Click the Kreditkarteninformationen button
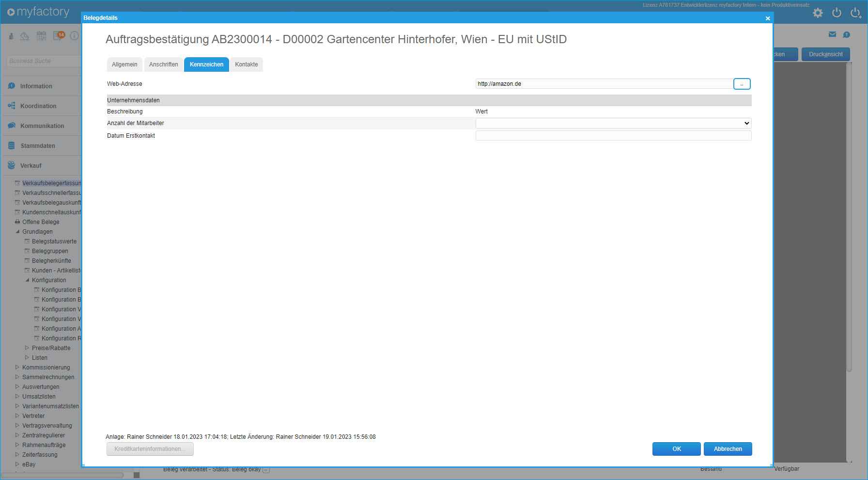The image size is (868, 480). pos(150,449)
